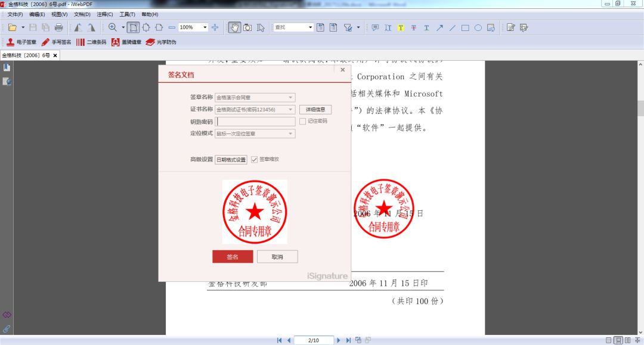This screenshot has width=644, height=345.
Task: Click the seal preview in dialog
Action: (x=255, y=212)
